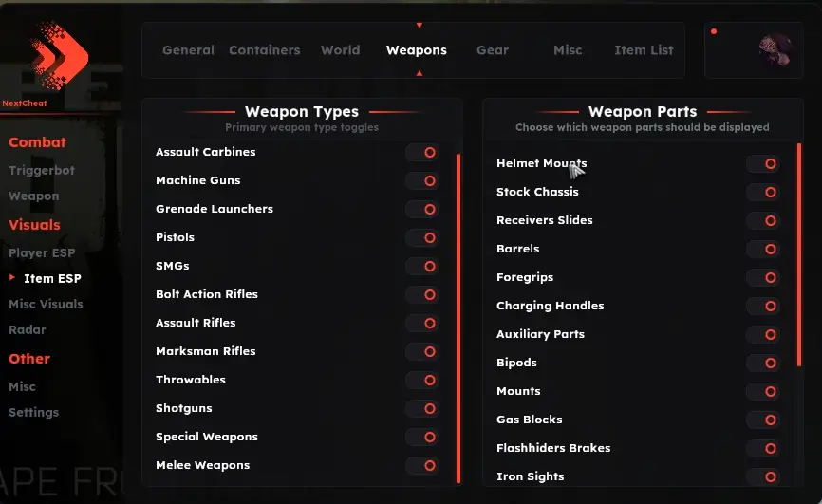
Task: Open the user avatar profile picture
Action: click(775, 49)
